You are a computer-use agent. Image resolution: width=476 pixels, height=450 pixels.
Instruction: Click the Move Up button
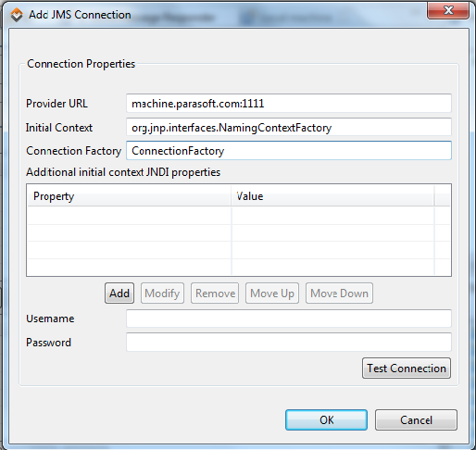(272, 294)
